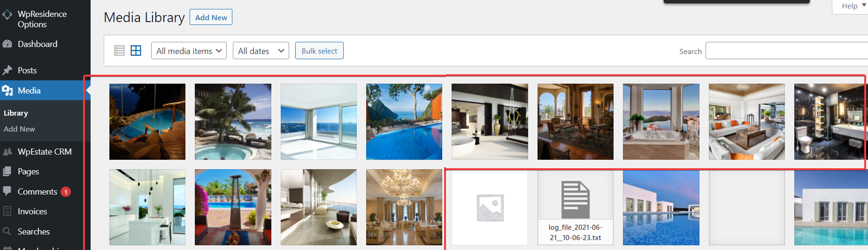Image resolution: width=868 pixels, height=250 pixels.
Task: Open the Help dropdown tab
Action: pyautogui.click(x=850, y=6)
